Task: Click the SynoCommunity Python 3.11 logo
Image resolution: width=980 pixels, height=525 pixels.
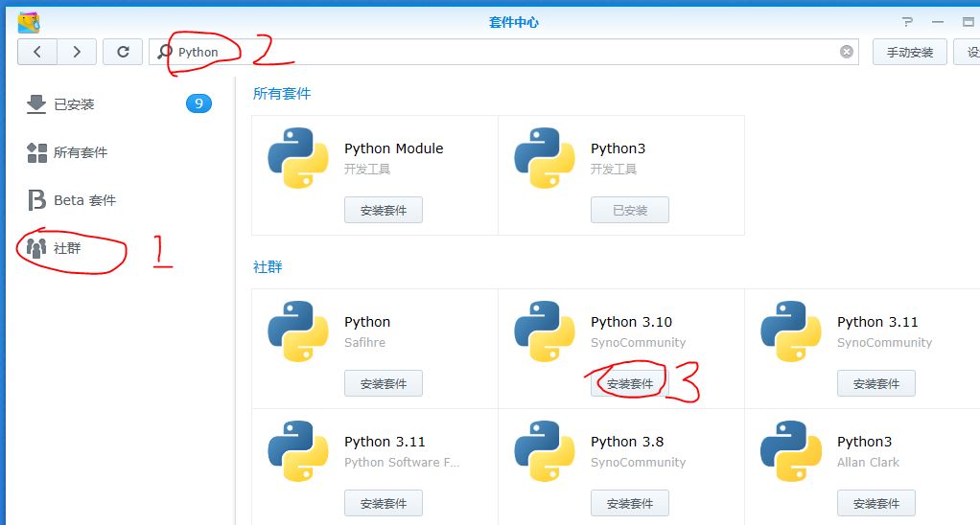Action: click(x=791, y=331)
